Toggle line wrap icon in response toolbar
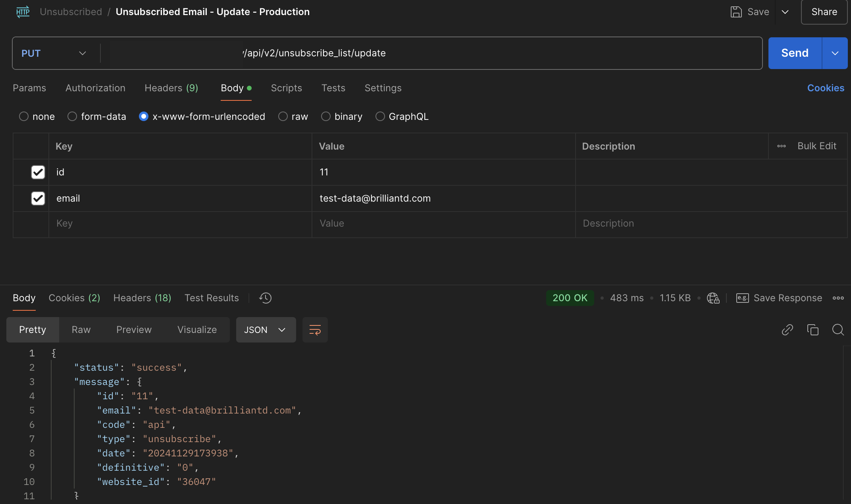851x504 pixels. tap(315, 330)
